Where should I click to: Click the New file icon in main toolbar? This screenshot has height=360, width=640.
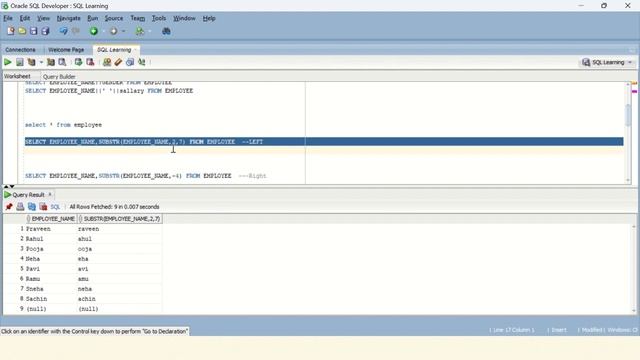tap(11, 31)
